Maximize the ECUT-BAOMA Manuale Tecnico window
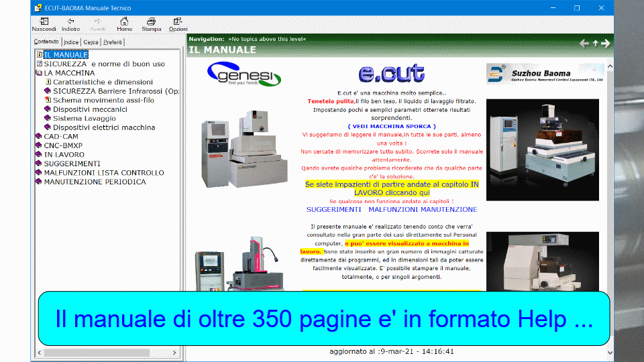This screenshot has height=362, width=644. pos(577,8)
